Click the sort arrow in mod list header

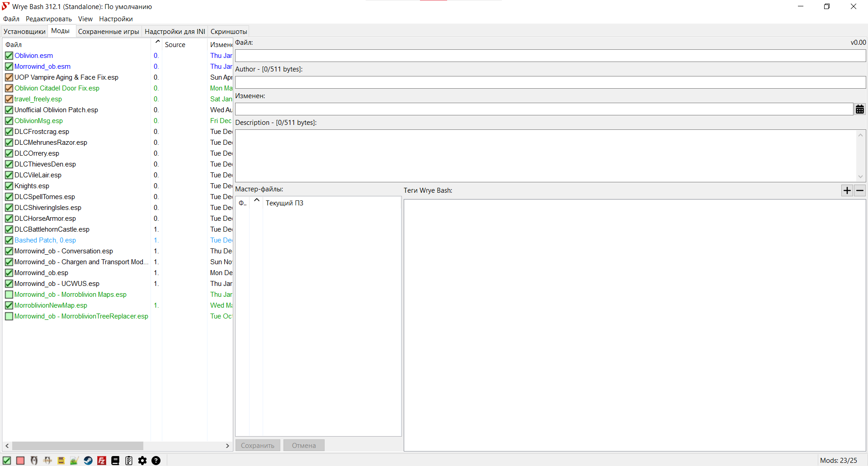click(x=157, y=42)
